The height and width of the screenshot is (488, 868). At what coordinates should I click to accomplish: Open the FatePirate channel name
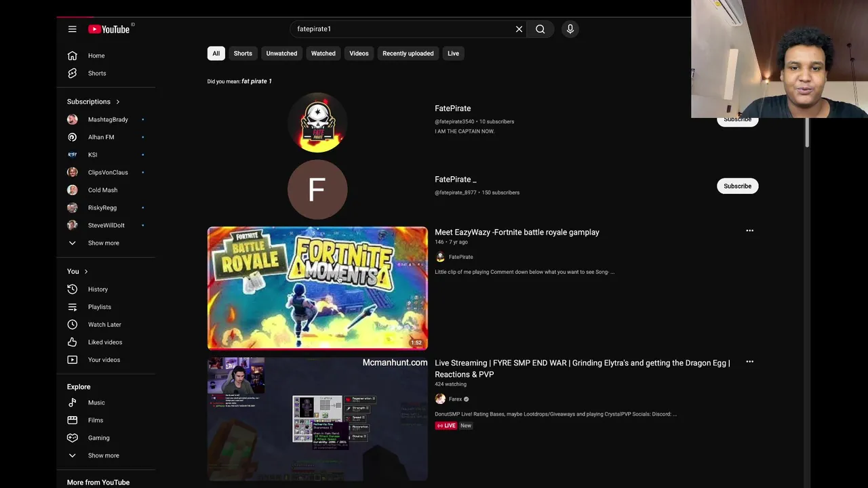click(452, 108)
